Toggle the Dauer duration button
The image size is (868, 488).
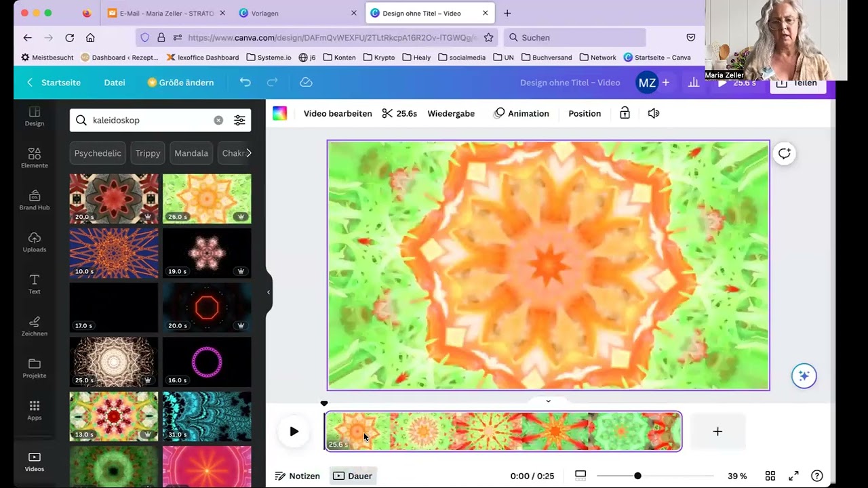click(x=353, y=476)
